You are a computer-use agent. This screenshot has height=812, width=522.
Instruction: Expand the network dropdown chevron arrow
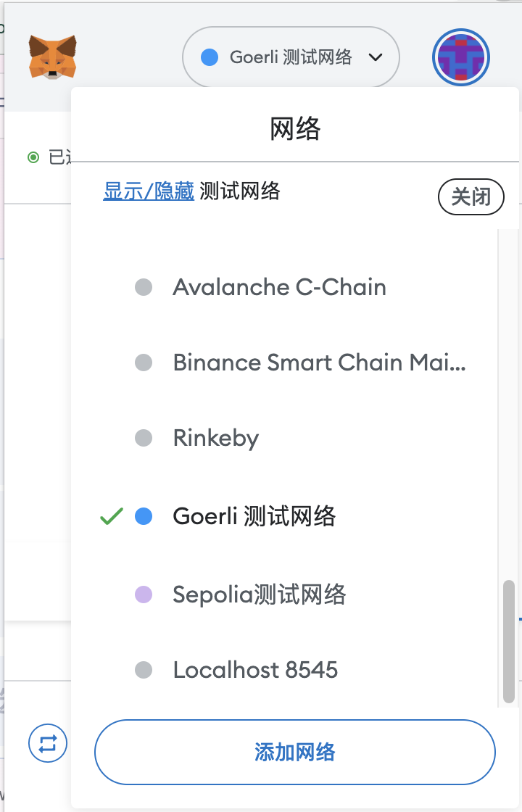pyautogui.click(x=376, y=57)
